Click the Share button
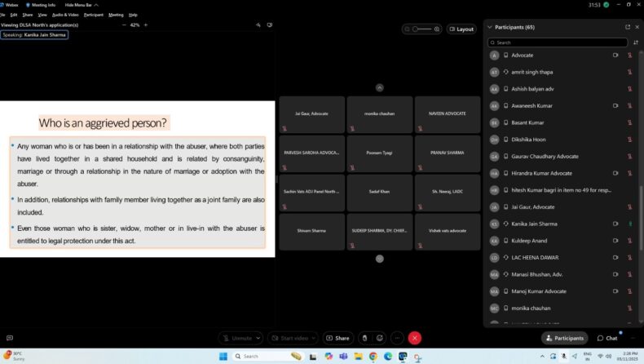 click(338, 338)
